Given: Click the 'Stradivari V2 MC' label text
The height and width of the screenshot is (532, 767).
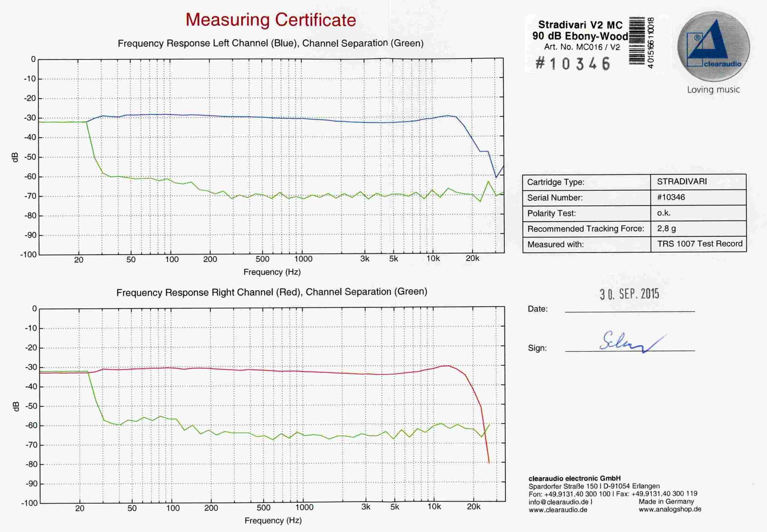Looking at the screenshot, I should pos(580,25).
